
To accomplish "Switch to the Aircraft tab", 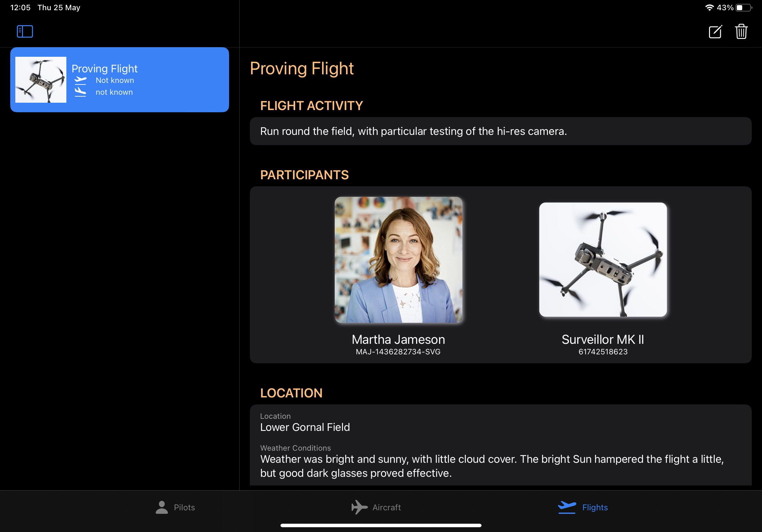I will tap(376, 507).
